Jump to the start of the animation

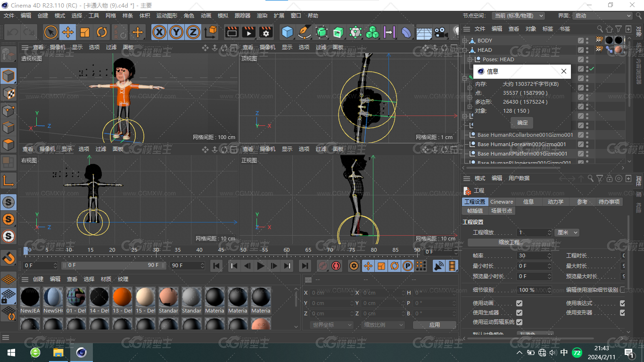click(x=216, y=266)
